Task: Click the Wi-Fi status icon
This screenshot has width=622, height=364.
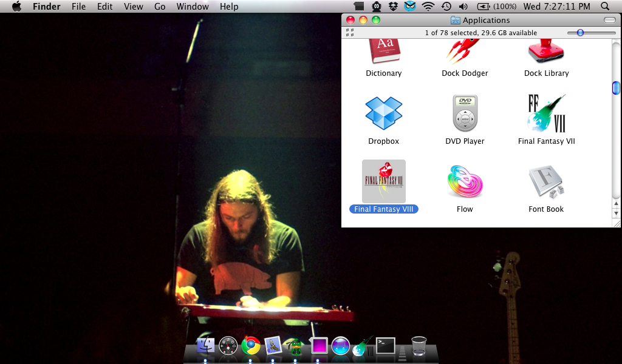Action: [428, 6]
